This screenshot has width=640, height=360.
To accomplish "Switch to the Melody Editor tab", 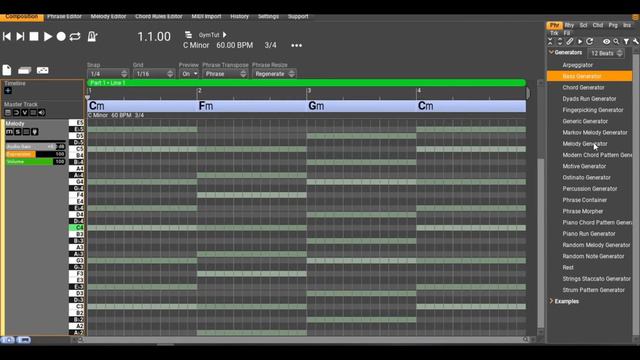I will 108,16.
